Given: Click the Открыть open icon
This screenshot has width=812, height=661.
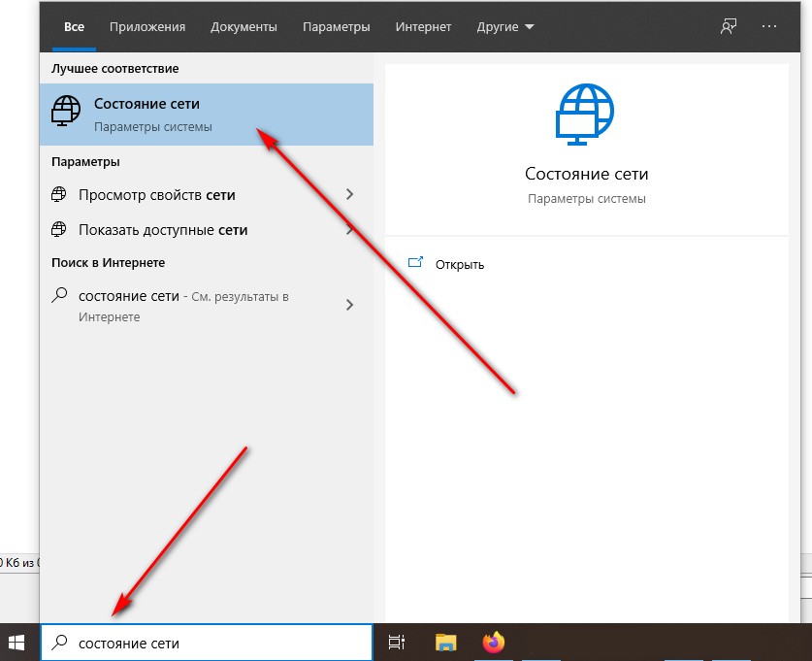Looking at the screenshot, I should [x=416, y=264].
